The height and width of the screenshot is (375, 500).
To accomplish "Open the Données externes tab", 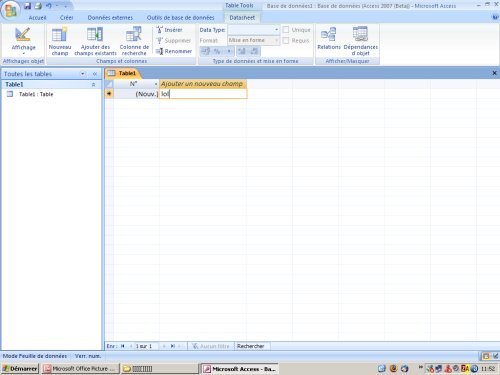I will pos(110,18).
